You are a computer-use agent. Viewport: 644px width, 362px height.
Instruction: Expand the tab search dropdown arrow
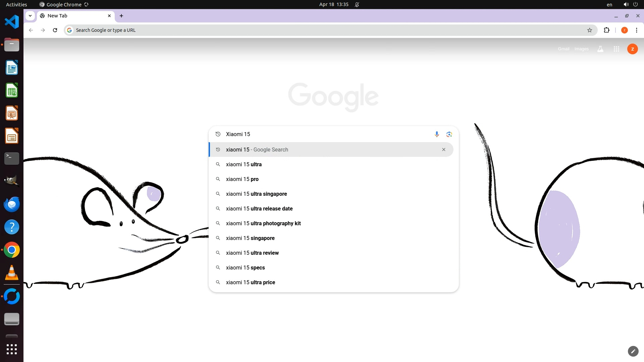(x=30, y=16)
